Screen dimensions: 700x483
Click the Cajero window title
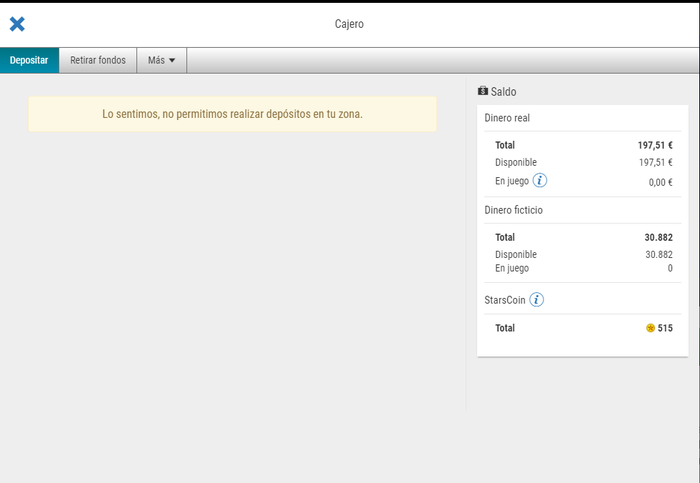(x=349, y=24)
